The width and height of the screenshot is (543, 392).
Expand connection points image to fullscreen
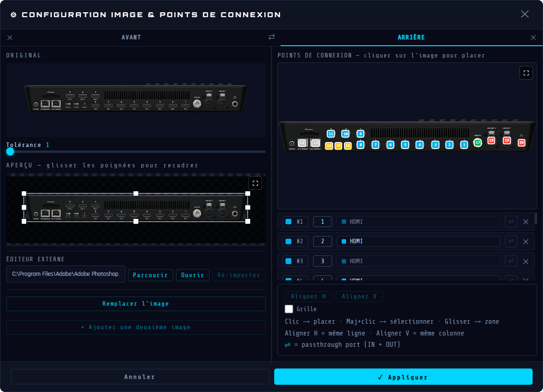pyautogui.click(x=526, y=73)
